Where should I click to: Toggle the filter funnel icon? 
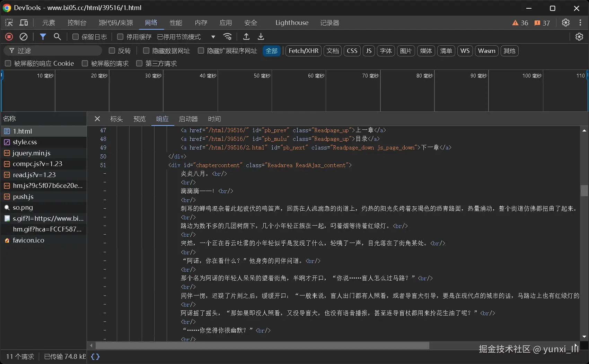(43, 37)
